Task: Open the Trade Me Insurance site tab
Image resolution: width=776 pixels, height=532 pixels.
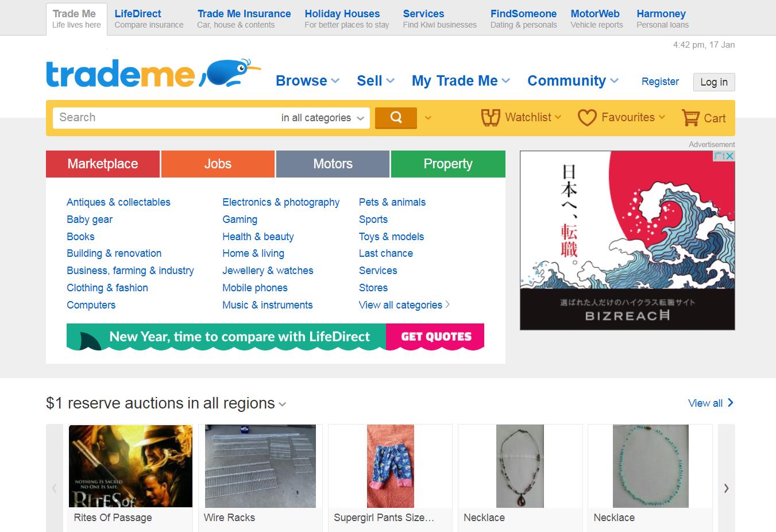Action: (x=244, y=18)
